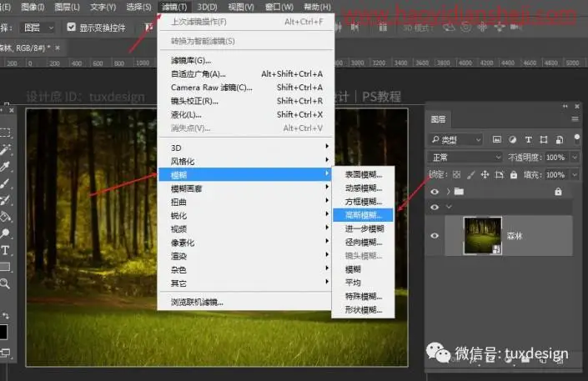The image size is (588, 381).
Task: Toggle lock all padlock in 锁定 row
Action: coord(514,174)
